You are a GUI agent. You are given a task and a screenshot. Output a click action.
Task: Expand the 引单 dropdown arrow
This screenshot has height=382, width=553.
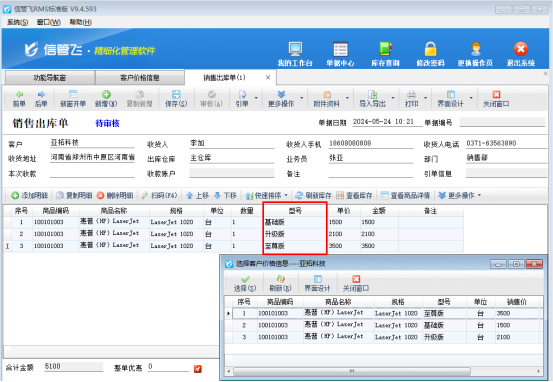click(x=256, y=98)
